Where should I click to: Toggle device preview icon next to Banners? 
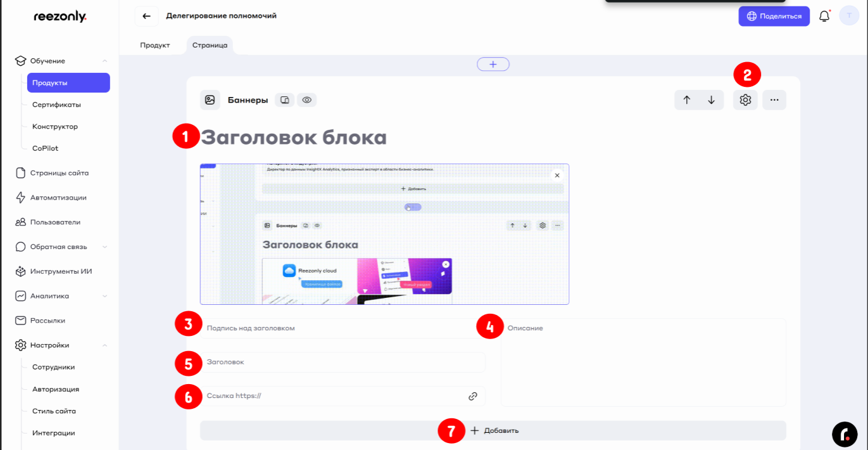click(x=285, y=100)
